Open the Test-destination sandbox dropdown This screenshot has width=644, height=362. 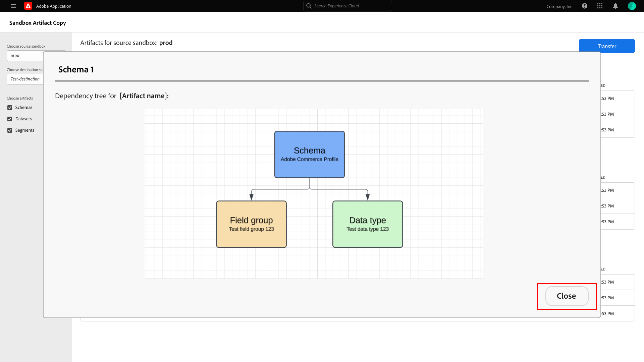25,79
